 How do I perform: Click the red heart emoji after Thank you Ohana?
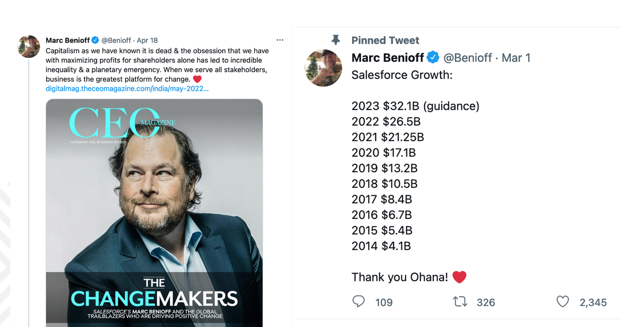tap(459, 277)
